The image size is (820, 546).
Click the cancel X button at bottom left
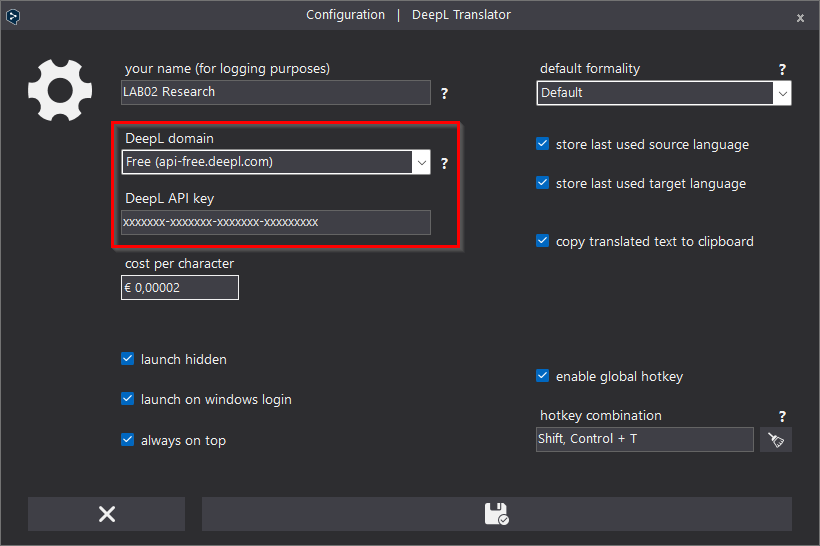point(107,514)
